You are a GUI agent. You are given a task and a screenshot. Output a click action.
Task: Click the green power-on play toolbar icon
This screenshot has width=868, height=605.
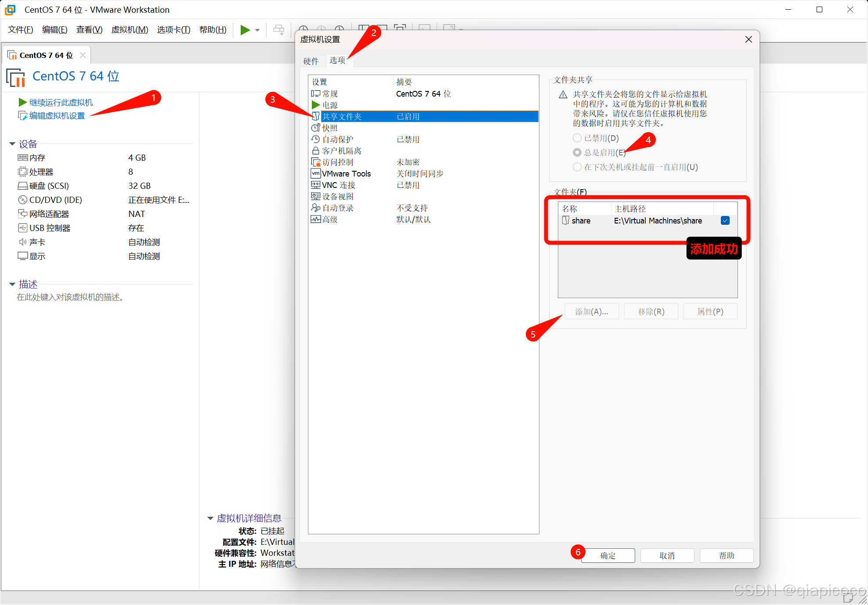tap(245, 30)
